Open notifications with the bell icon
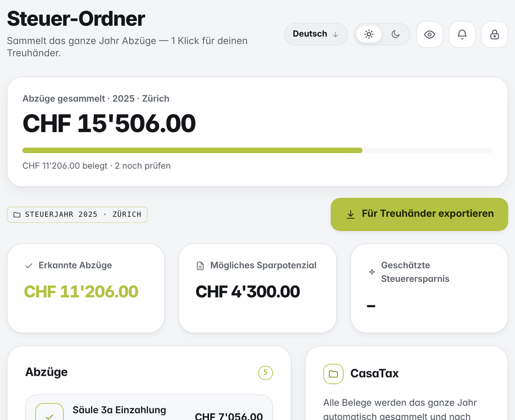The width and height of the screenshot is (515, 420). (x=462, y=34)
